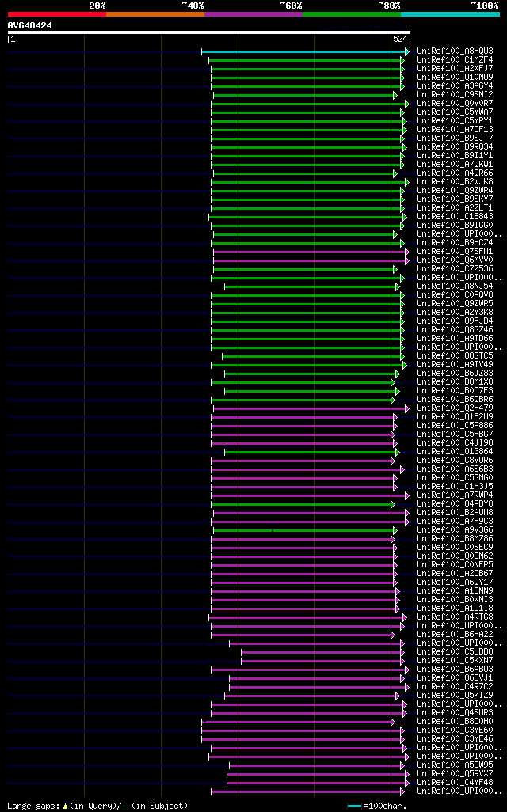This screenshot has height=812, width=507.
Task: Open the UniRef100_A3AGY4 hit label
Action: pyautogui.click(x=456, y=86)
